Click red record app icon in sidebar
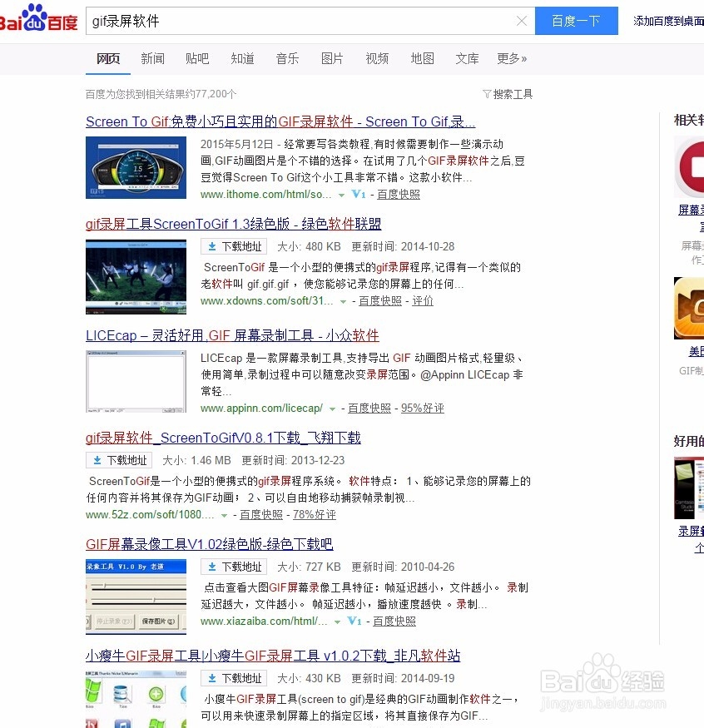Image resolution: width=704 pixels, height=728 pixels. pyautogui.click(x=689, y=167)
